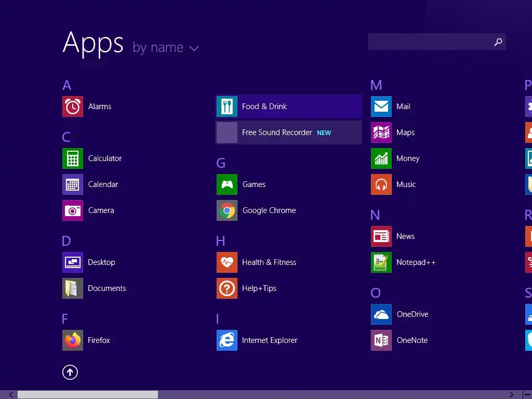Launch Google Chrome from its icon
532x399 pixels.
coord(227,210)
